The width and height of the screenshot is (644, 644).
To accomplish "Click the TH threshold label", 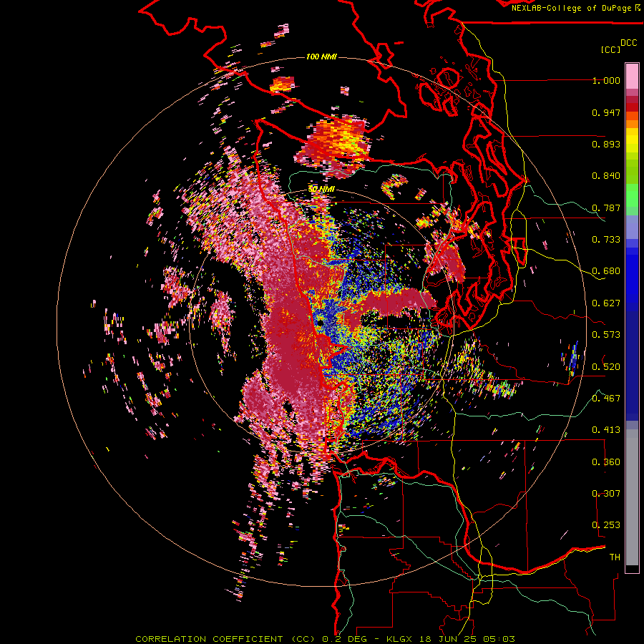I will pos(615,557).
